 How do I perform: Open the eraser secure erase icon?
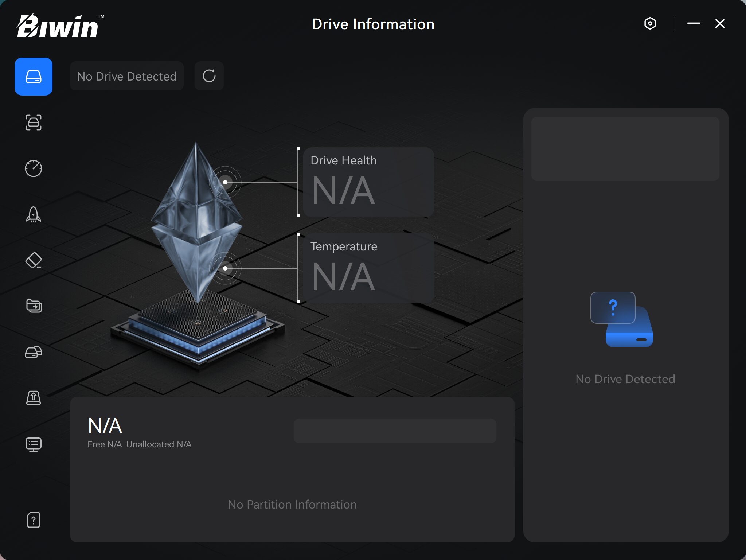click(x=34, y=260)
